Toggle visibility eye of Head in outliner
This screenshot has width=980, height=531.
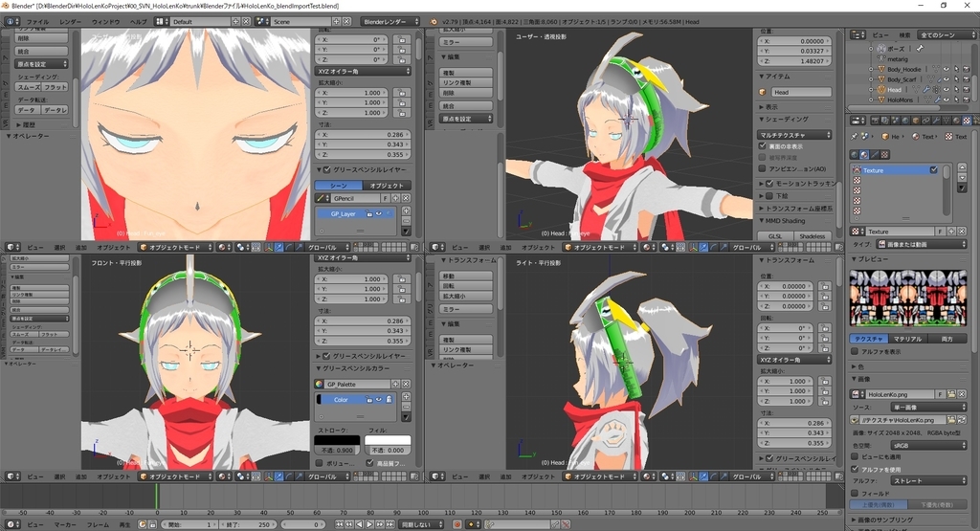[x=947, y=89]
